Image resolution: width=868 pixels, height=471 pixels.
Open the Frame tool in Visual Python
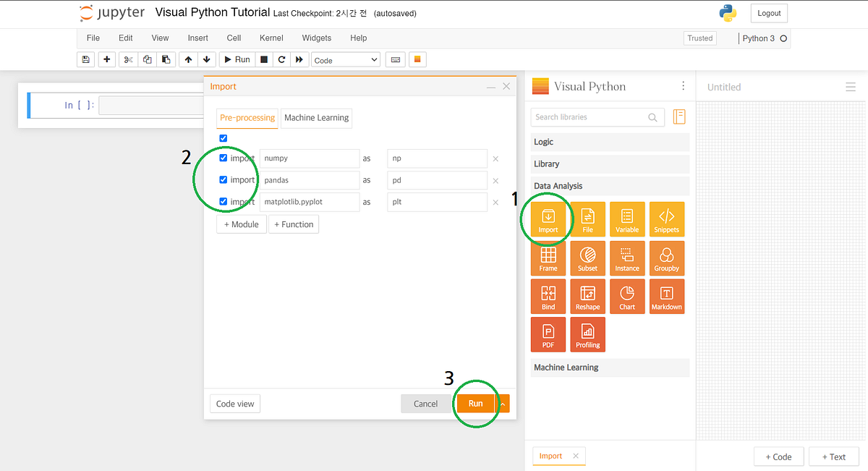click(x=548, y=258)
